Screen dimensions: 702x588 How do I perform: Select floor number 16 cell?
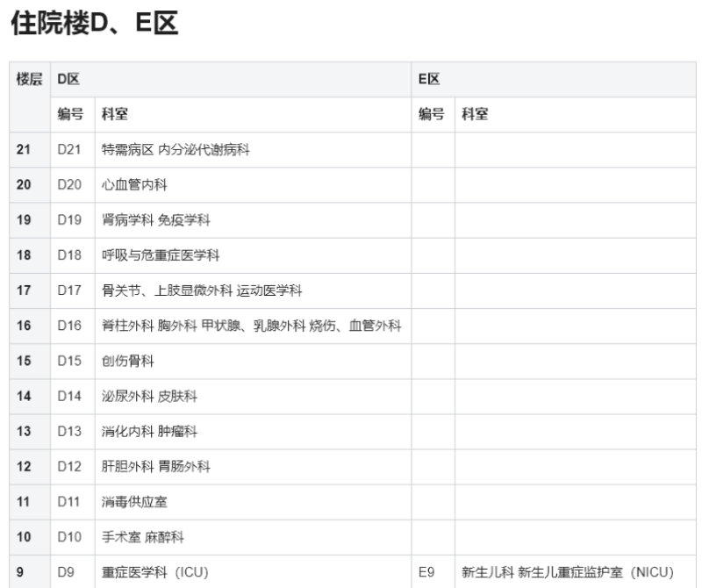point(30,326)
